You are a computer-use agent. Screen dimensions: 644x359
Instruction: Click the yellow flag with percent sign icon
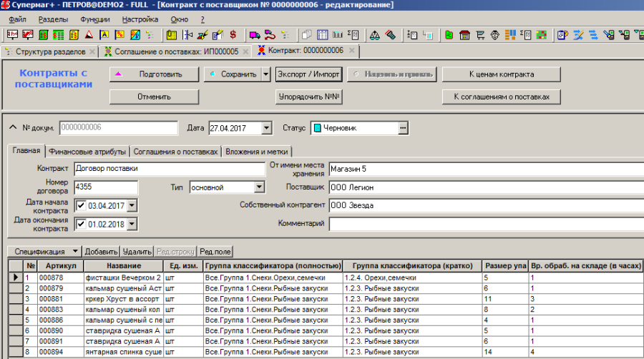pos(119,35)
